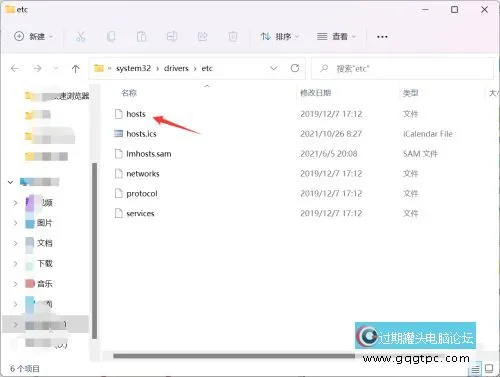Sort by Date modified (修改日期) column
This screenshot has width=500, height=377.
click(x=315, y=93)
